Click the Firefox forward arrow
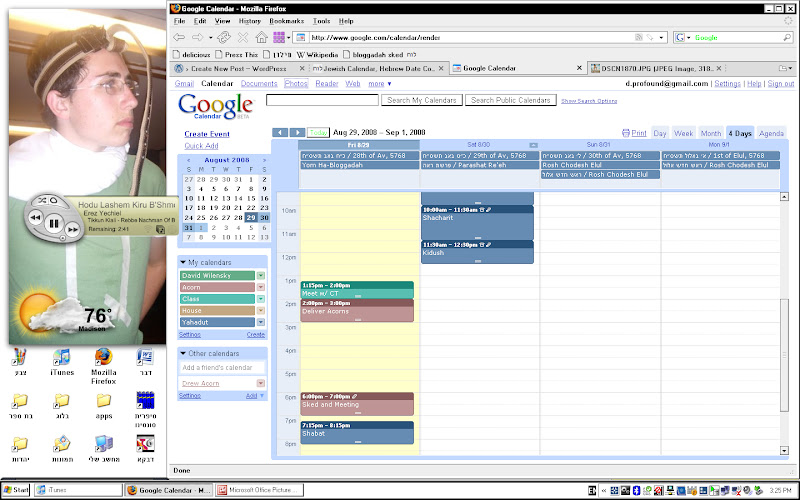This screenshot has height=500, width=800. tap(197, 37)
